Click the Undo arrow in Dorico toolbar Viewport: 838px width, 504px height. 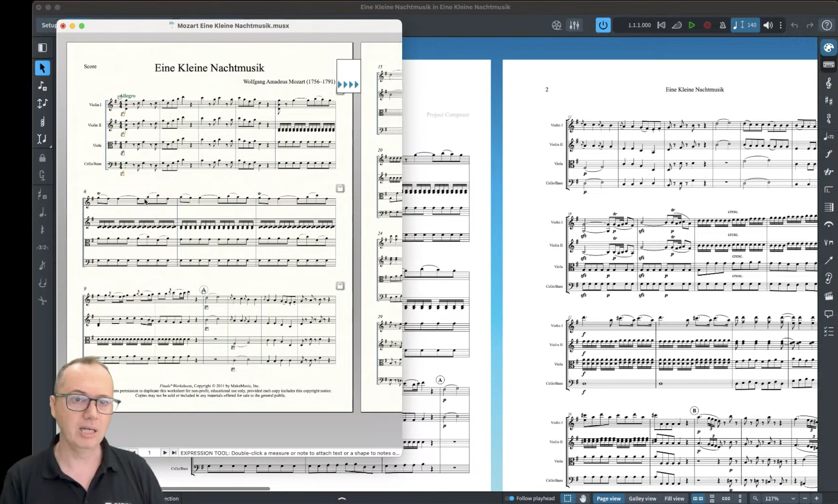pos(794,25)
